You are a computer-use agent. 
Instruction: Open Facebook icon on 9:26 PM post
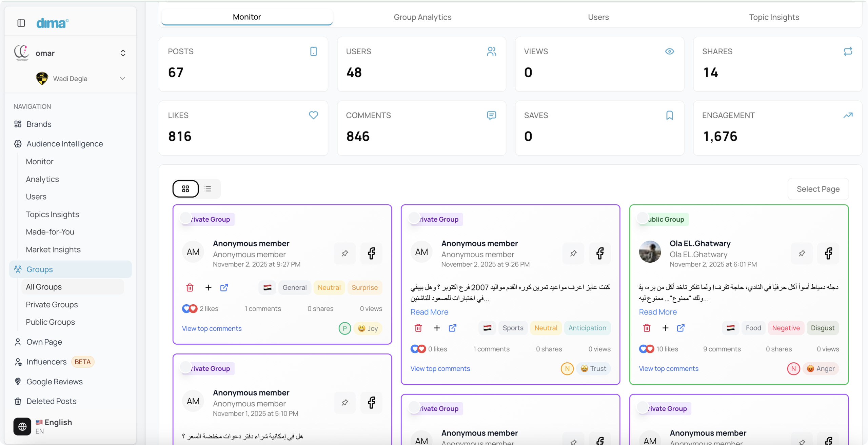point(600,253)
